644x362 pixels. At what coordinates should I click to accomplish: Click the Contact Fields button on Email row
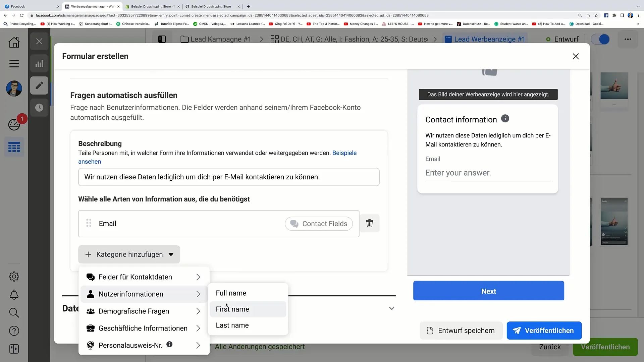[x=320, y=224]
